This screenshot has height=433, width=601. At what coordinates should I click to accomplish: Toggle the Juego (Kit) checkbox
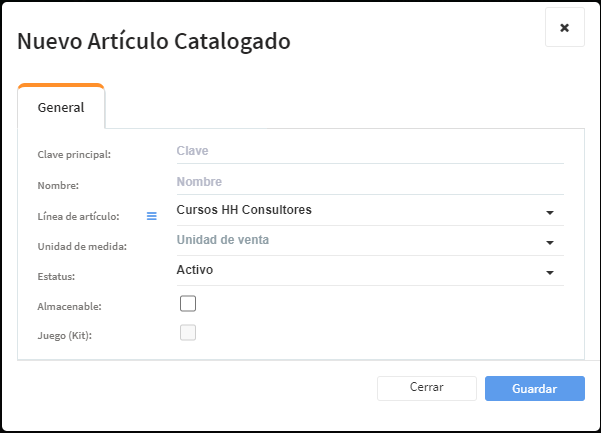coord(188,333)
